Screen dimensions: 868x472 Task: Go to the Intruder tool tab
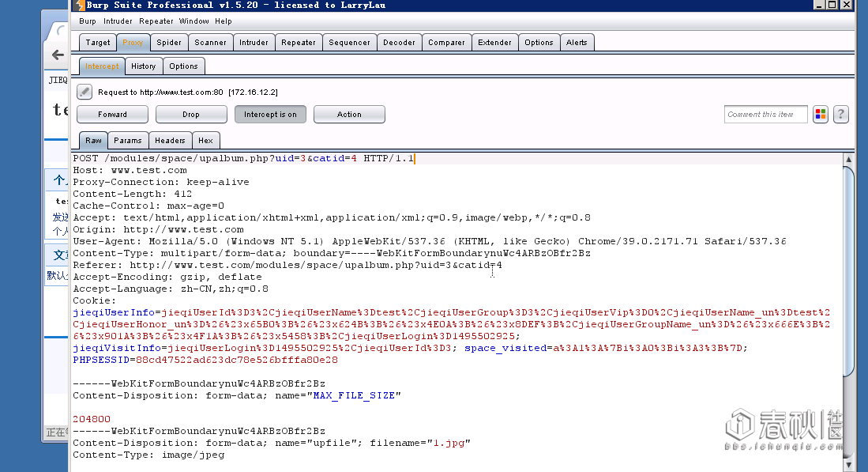tap(254, 42)
